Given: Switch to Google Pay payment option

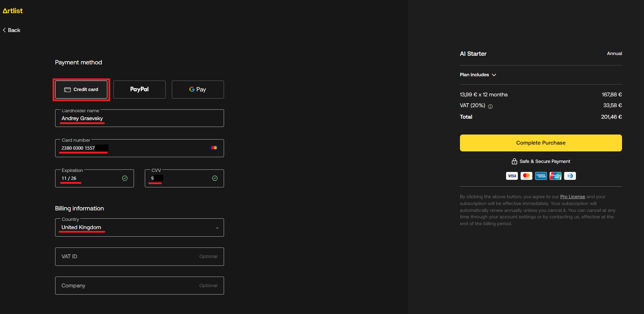Looking at the screenshot, I should click(198, 90).
